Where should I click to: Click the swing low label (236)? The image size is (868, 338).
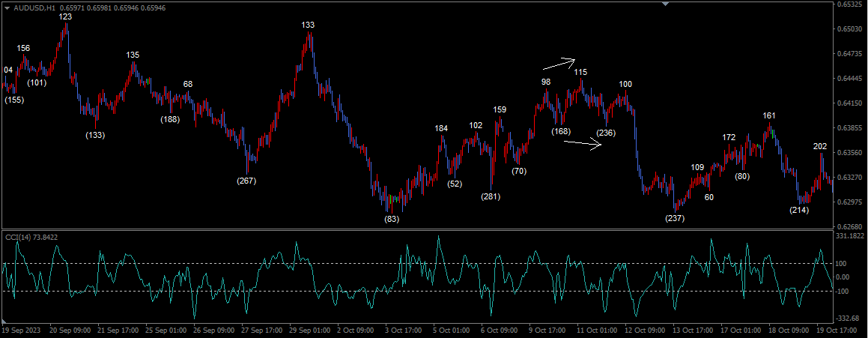(x=606, y=133)
